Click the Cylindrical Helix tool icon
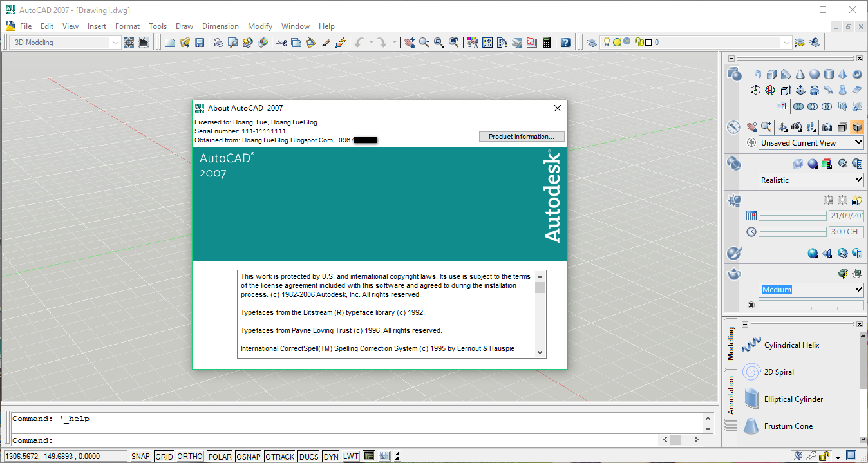This screenshot has width=868, height=463. click(x=751, y=345)
